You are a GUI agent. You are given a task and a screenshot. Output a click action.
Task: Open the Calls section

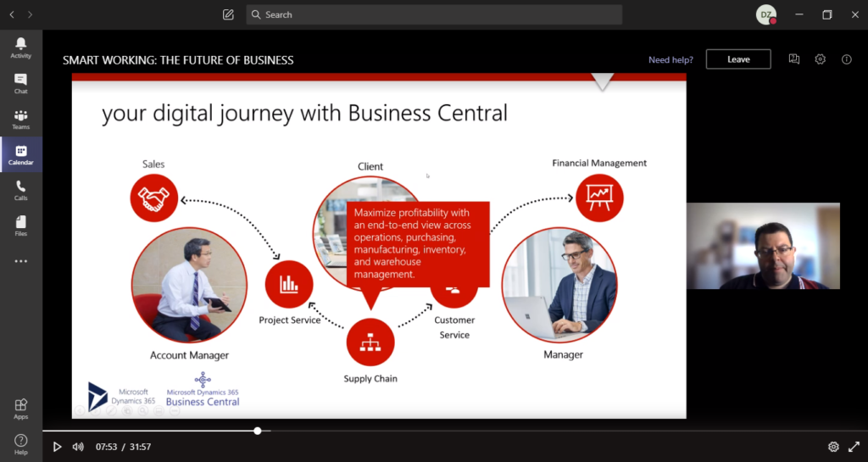click(20, 191)
